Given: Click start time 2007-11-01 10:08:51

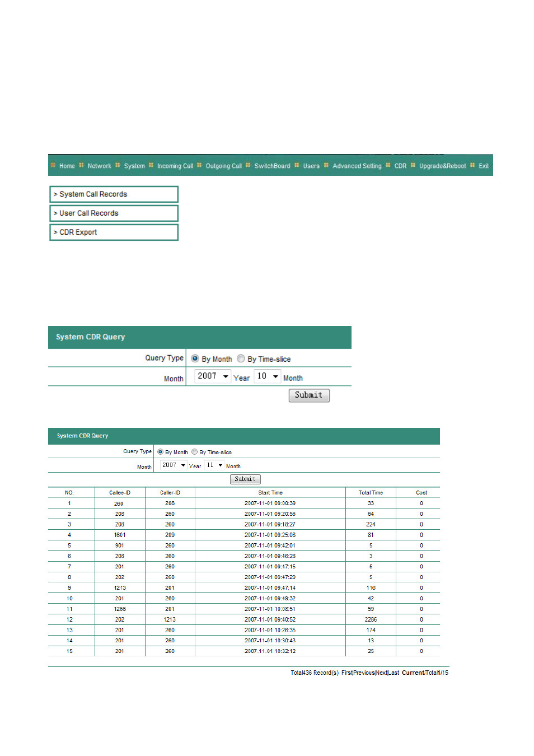Looking at the screenshot, I should click(x=270, y=609).
